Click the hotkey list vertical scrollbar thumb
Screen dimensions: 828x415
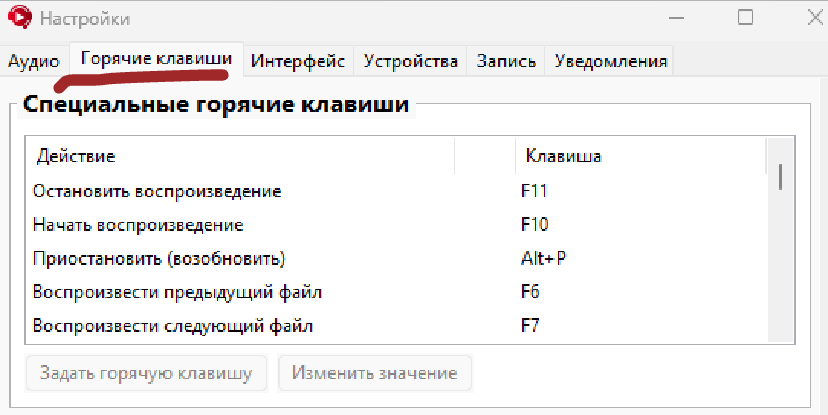tap(780, 177)
